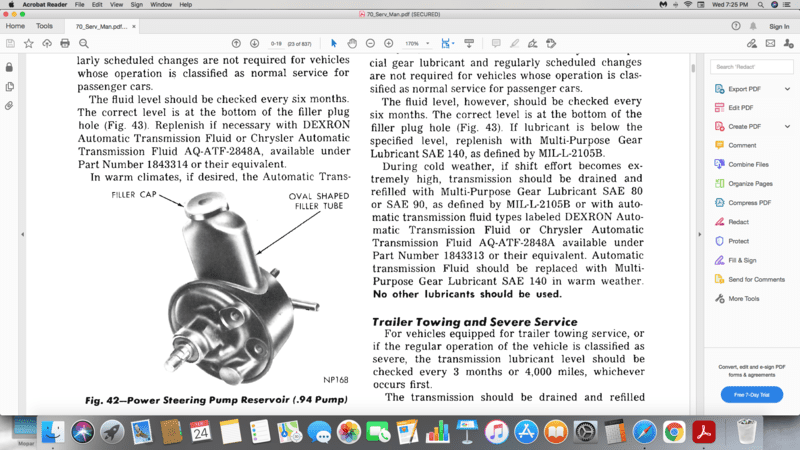Click the zoom in plus button
The height and width of the screenshot is (450, 800).
(x=387, y=43)
